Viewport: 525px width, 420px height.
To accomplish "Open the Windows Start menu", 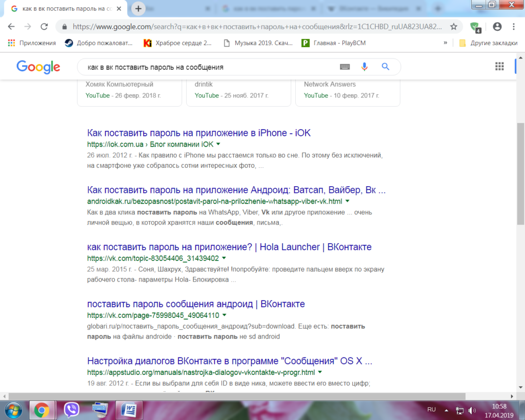I will tap(13, 410).
